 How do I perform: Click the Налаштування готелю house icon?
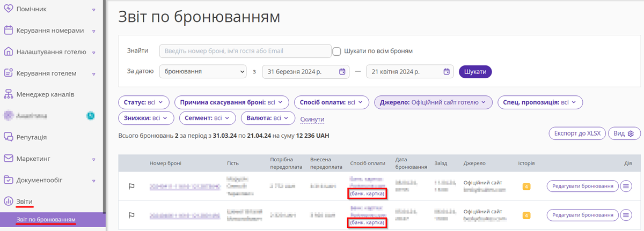(8, 52)
